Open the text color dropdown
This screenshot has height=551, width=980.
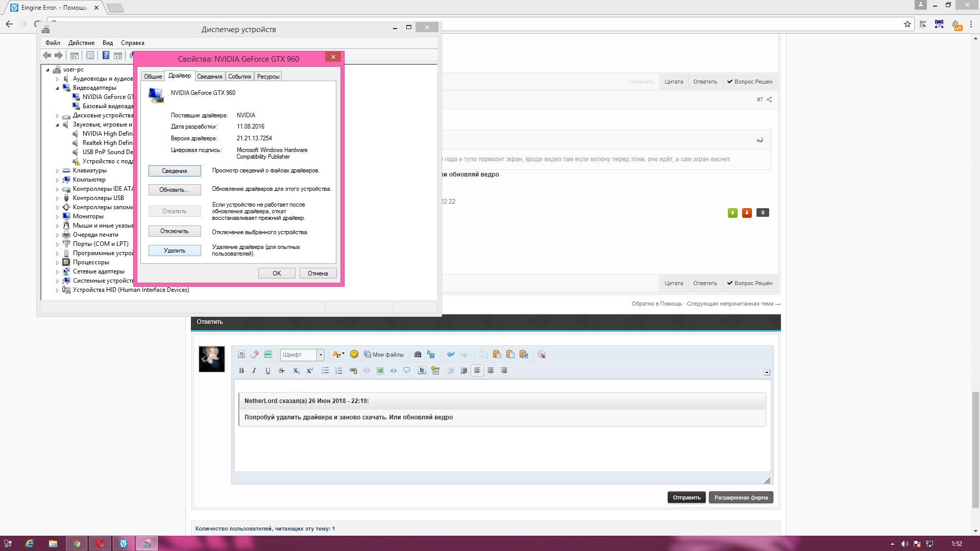pos(338,355)
